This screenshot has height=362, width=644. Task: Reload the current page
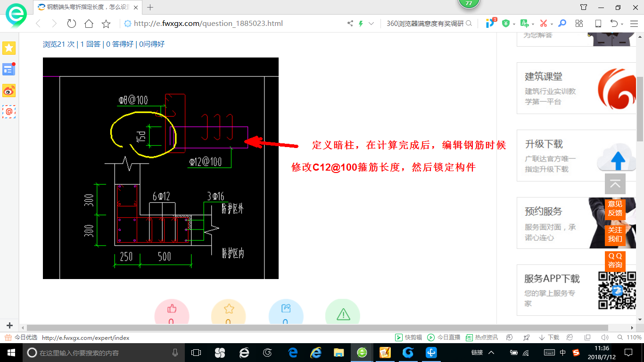pos(72,24)
